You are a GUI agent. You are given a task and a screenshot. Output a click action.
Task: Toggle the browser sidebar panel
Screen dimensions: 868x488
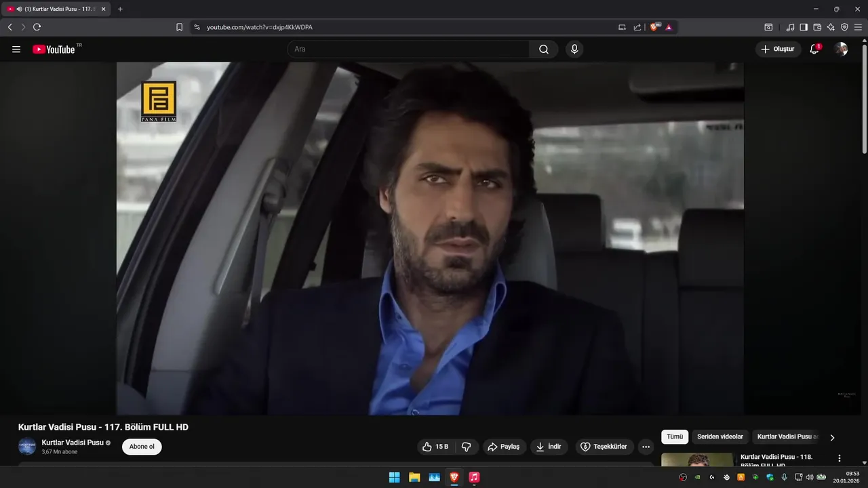[x=804, y=27]
